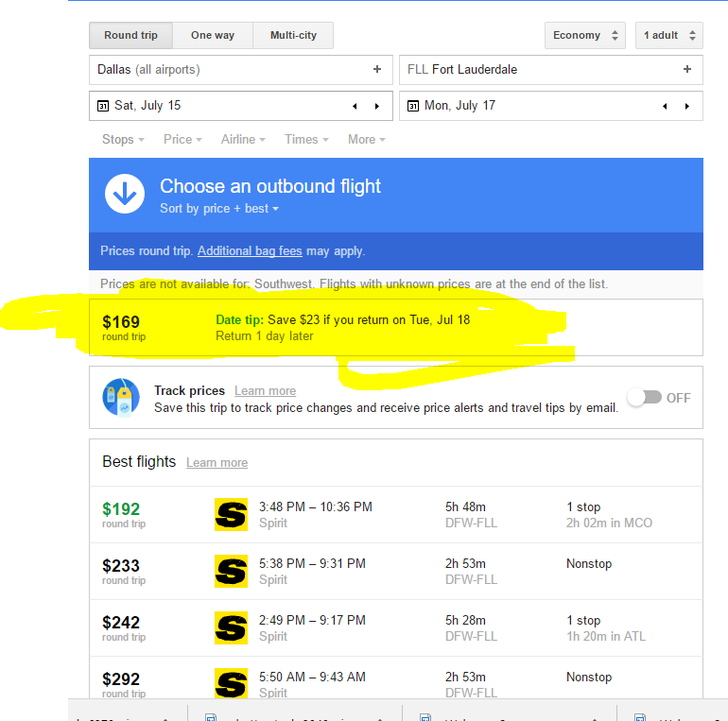Open the Additional bag fees link
Image resolution: width=728 pixels, height=721 pixels.
[x=250, y=251]
